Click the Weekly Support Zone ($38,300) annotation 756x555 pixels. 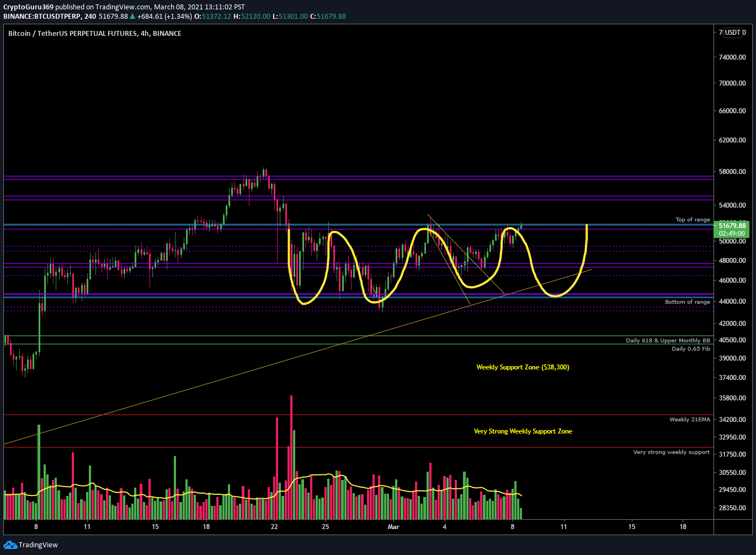point(523,367)
